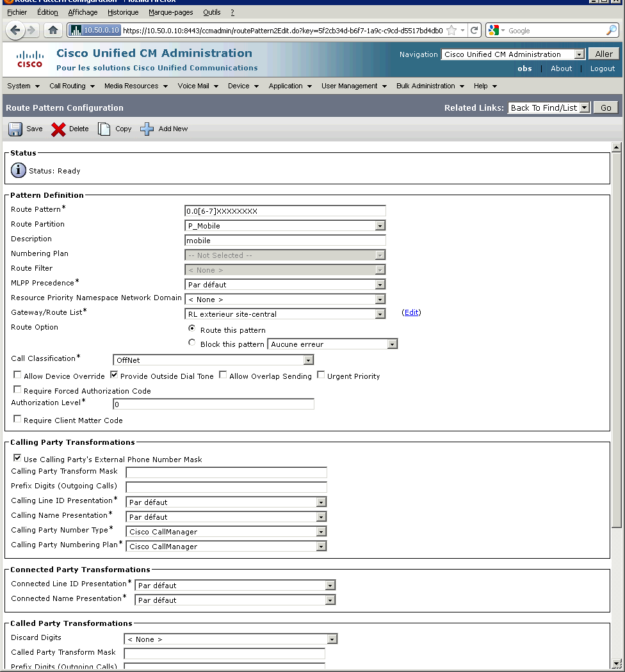Open the Calling Party Number Type dropdown

click(226, 531)
